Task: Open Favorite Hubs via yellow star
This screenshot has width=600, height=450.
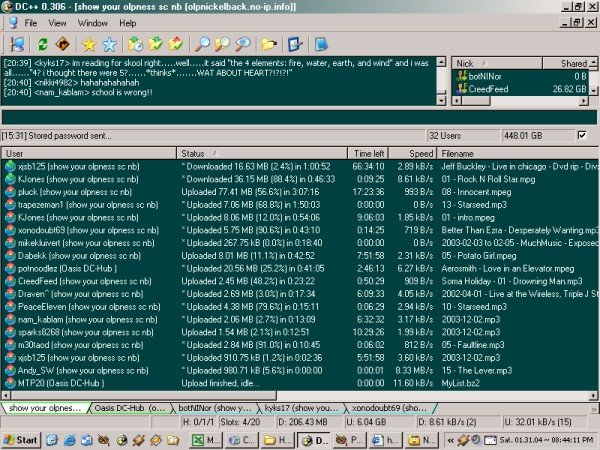Action: tap(89, 44)
